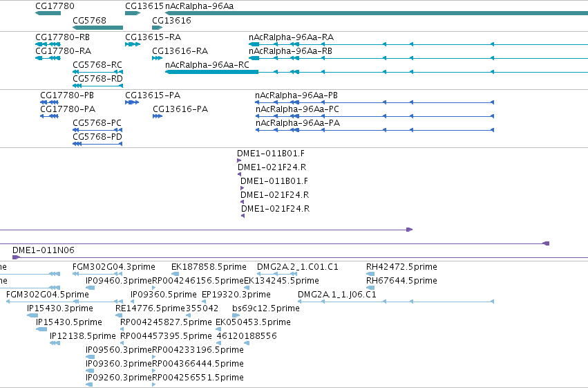Click the DMG2A.2_1.C01.C1 label
The image size is (588, 388).
(x=297, y=267)
